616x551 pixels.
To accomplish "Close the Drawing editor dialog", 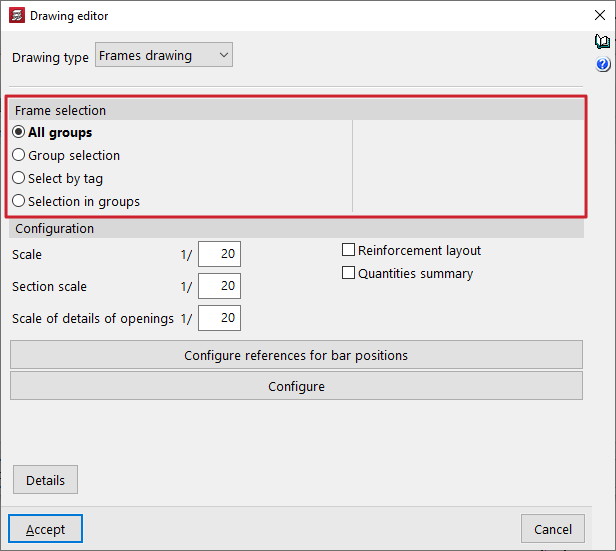I will coord(592,16).
